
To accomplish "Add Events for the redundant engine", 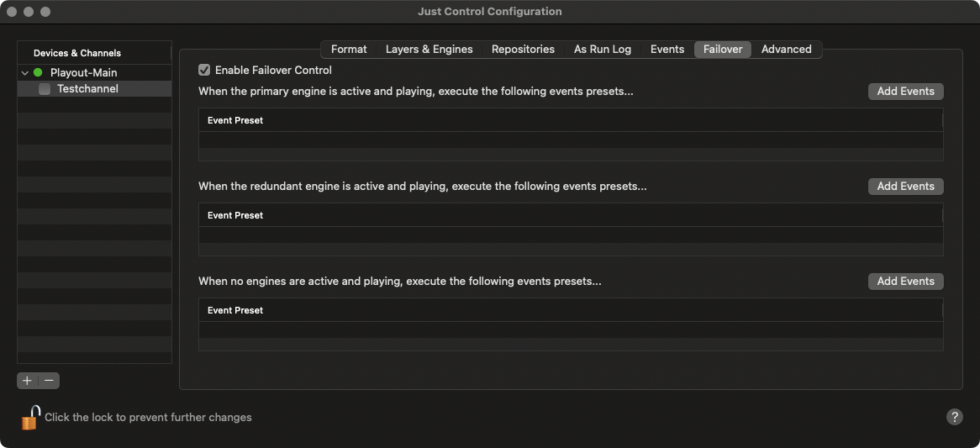I will point(906,187).
